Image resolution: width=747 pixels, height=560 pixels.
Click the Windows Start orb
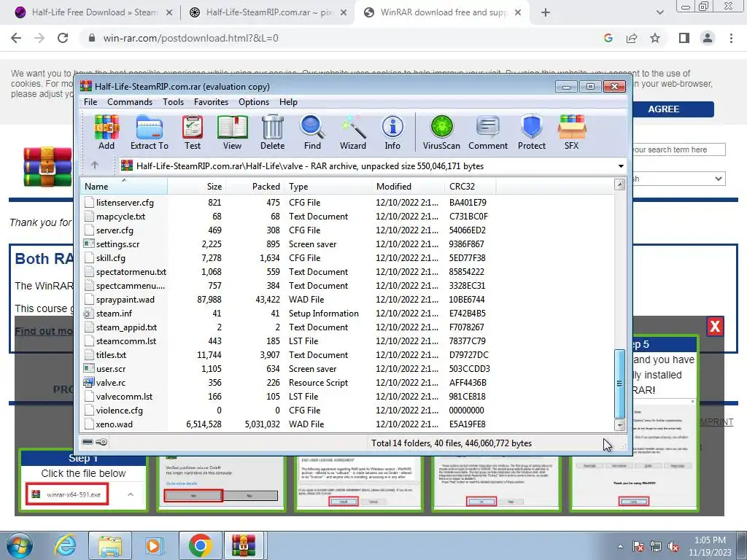pyautogui.click(x=19, y=545)
